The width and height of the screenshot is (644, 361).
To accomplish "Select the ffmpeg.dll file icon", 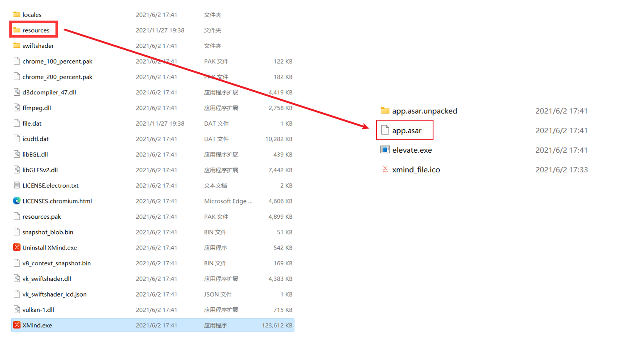I will coord(17,108).
